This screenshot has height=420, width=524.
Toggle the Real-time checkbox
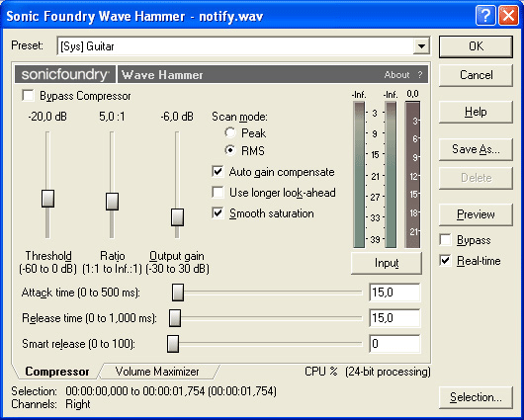coord(446,261)
